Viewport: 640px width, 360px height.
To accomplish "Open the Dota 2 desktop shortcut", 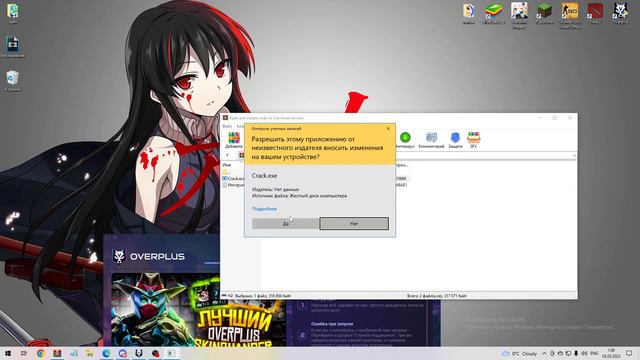I will 595,13.
